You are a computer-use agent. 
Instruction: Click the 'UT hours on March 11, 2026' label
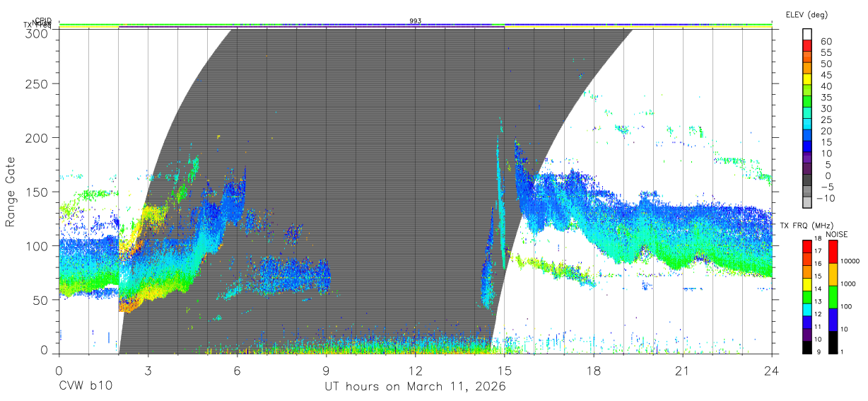(x=415, y=387)
